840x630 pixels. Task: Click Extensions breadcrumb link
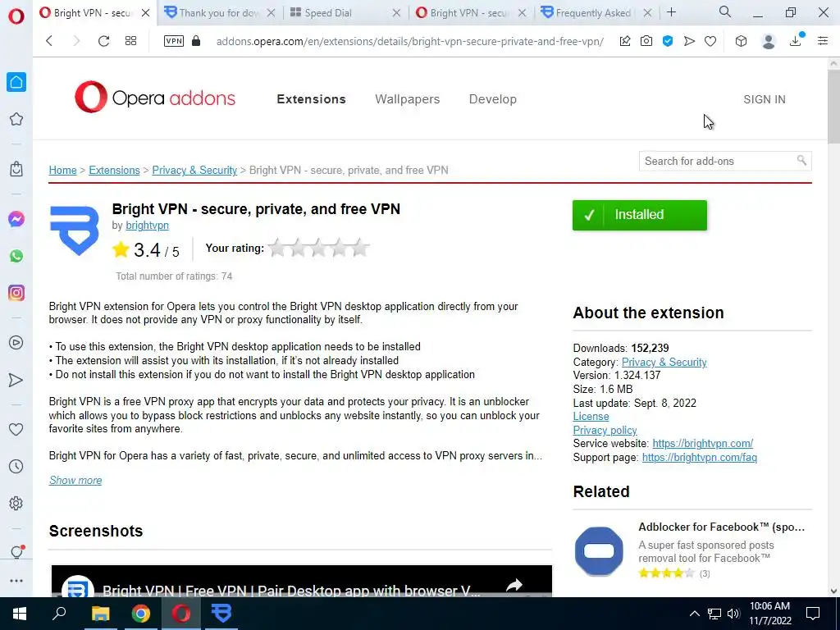tap(114, 171)
